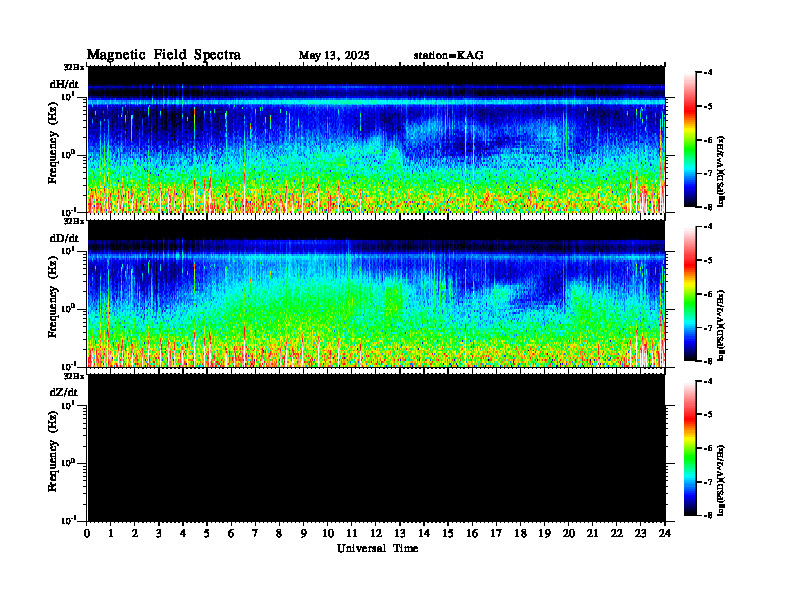Click the dZ/dt panel label
This screenshot has width=792, height=612.
coord(64,392)
